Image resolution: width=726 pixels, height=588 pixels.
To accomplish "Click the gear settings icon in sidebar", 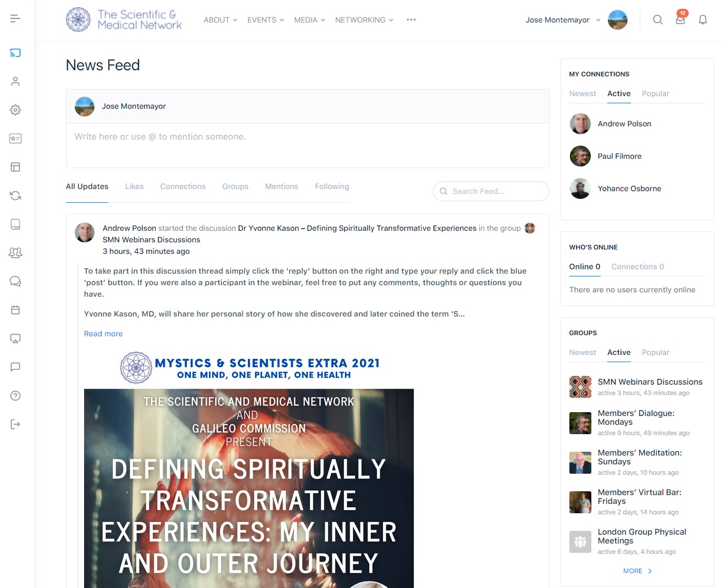I will pyautogui.click(x=15, y=110).
